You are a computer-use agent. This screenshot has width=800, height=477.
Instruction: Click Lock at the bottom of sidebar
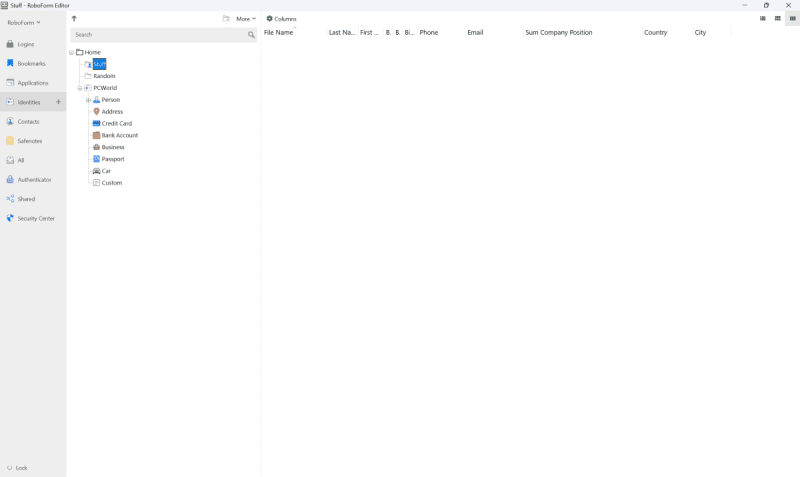[20, 467]
